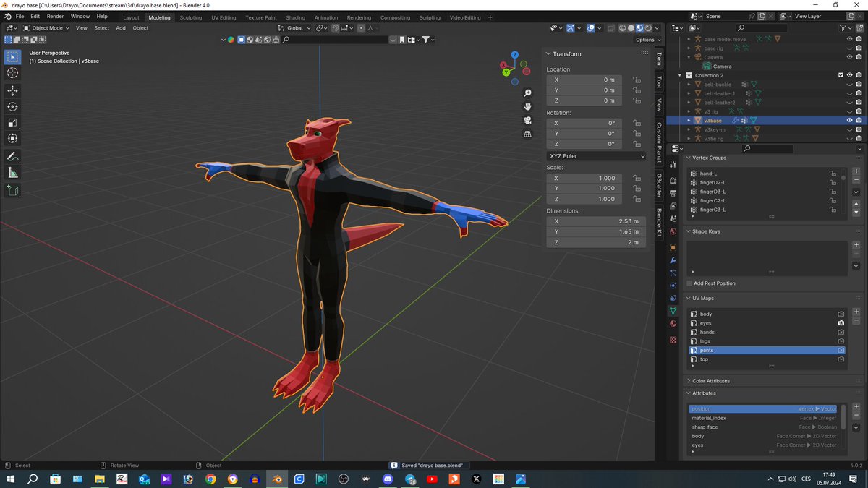Screen dimensions: 868x488
Task: Open the Object Data green triangle tab
Action: (673, 311)
